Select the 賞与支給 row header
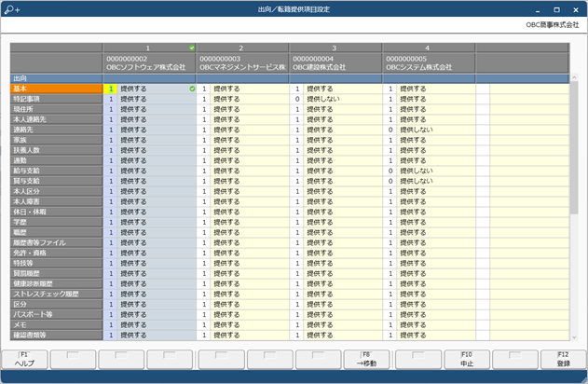 (x=56, y=181)
